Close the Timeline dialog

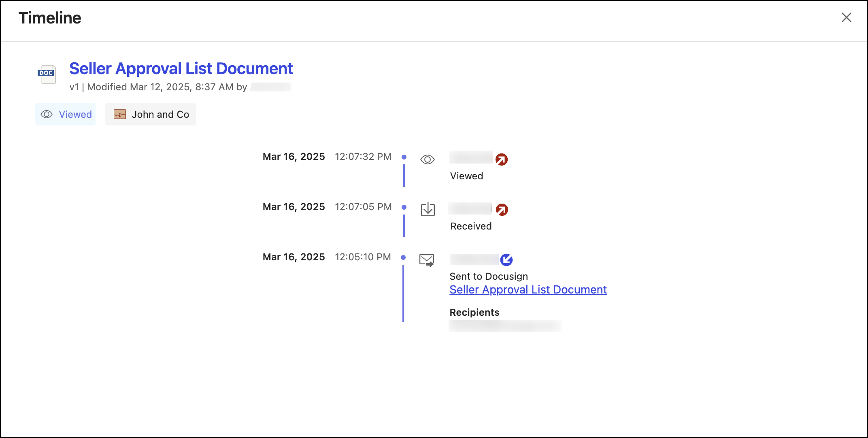tap(847, 17)
